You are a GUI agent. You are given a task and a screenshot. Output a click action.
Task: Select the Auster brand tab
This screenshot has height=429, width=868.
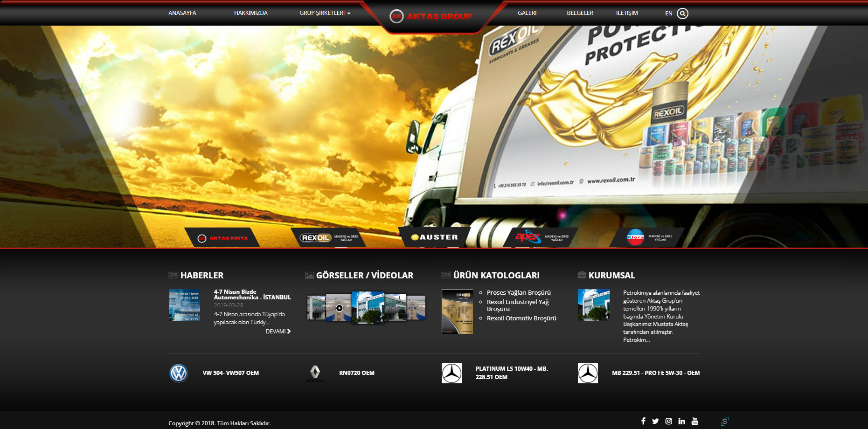coord(435,237)
